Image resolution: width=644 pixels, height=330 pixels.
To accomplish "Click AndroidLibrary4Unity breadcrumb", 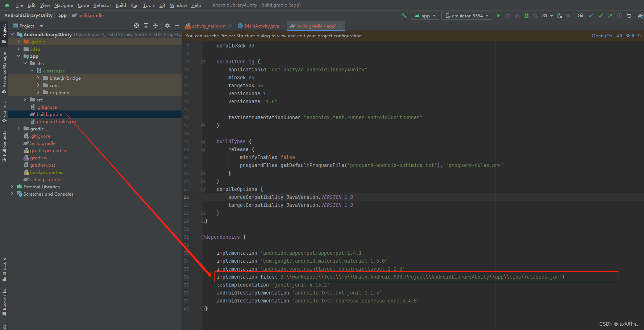I will click(x=28, y=16).
